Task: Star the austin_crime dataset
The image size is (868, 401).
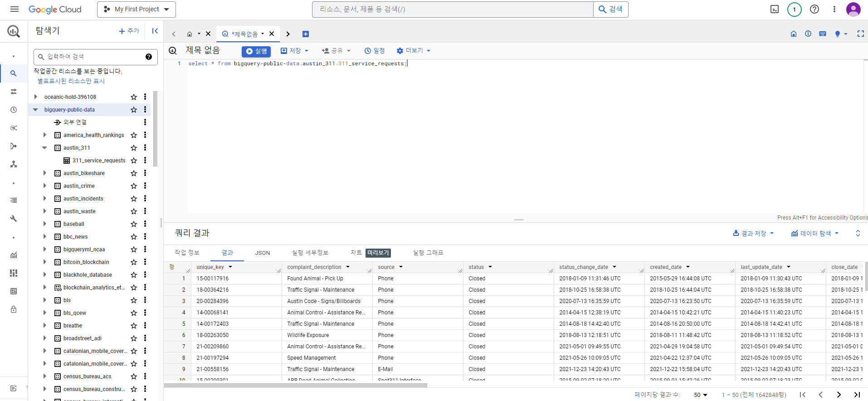Action: tap(134, 186)
